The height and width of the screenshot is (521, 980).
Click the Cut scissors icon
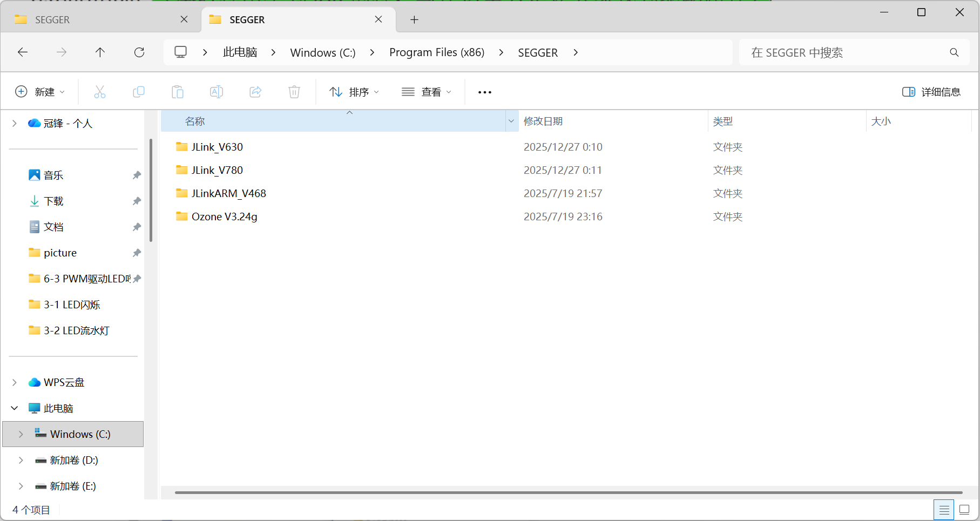pyautogui.click(x=100, y=92)
